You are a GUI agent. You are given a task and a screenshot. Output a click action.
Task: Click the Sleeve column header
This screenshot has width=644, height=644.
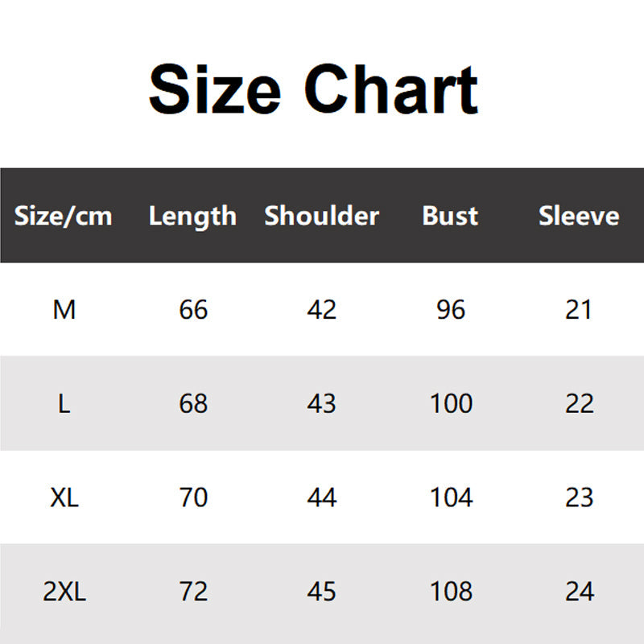pos(579,216)
